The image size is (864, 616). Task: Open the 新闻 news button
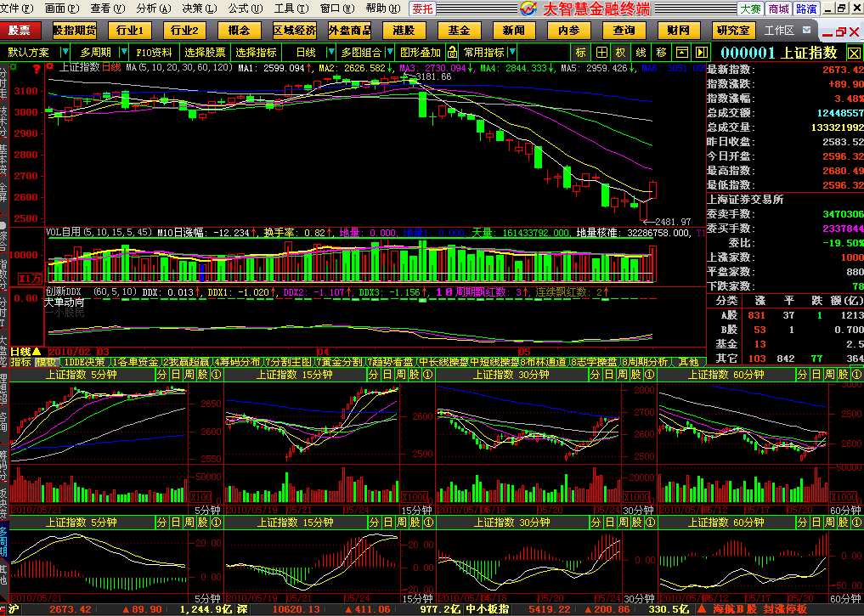tap(513, 31)
